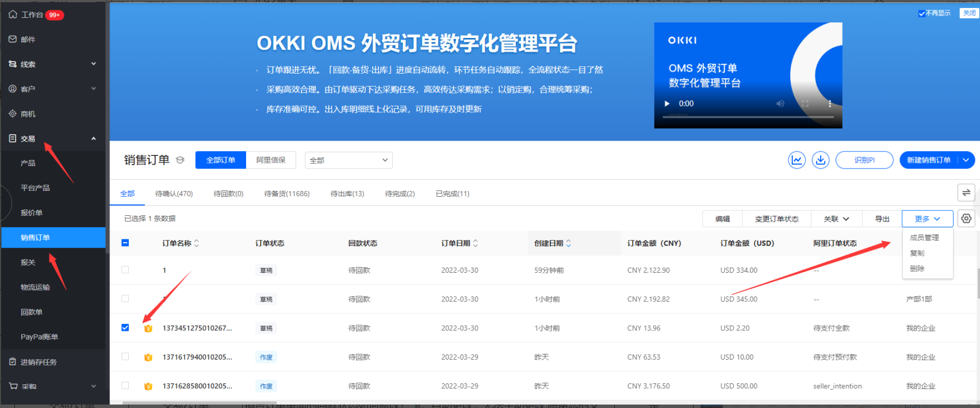980x408 pixels.
Task: Click the Alibaba icon on order 1371628580010205
Action: pos(148,386)
